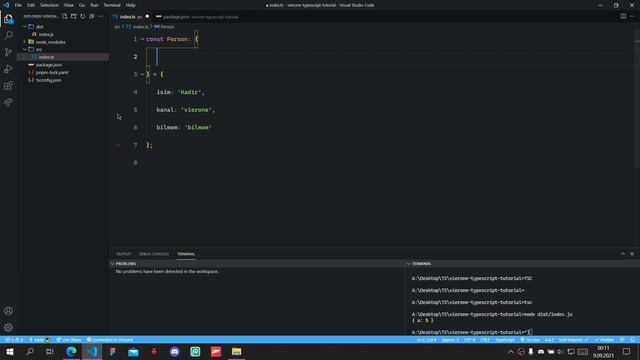Change CRLF line ending setting
The height and width of the screenshot is (360, 640).
pyautogui.click(x=485, y=340)
